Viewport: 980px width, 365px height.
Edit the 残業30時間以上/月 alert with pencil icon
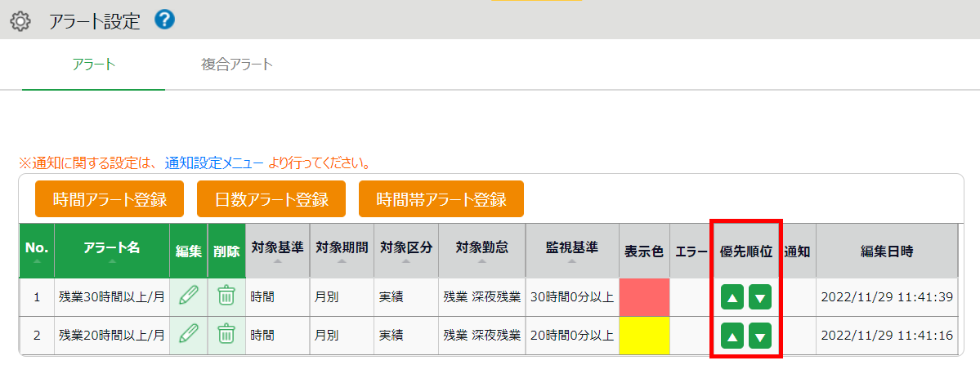(188, 296)
